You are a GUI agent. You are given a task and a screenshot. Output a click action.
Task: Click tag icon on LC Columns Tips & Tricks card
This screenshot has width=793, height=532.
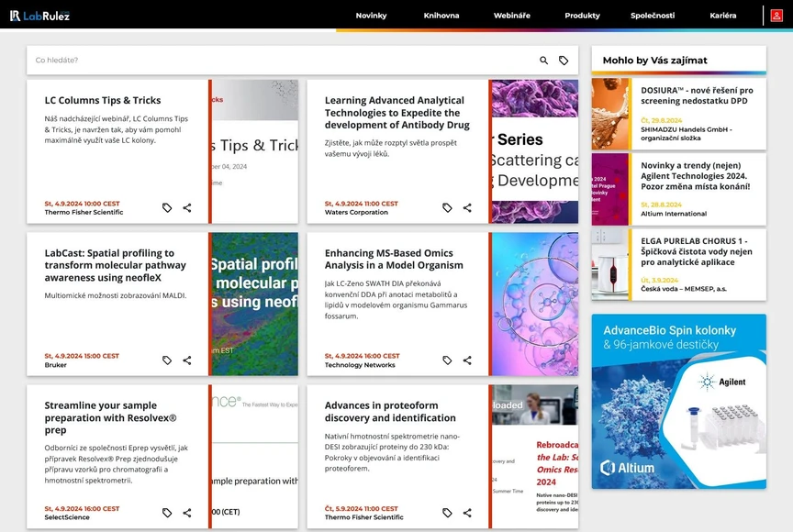(167, 207)
